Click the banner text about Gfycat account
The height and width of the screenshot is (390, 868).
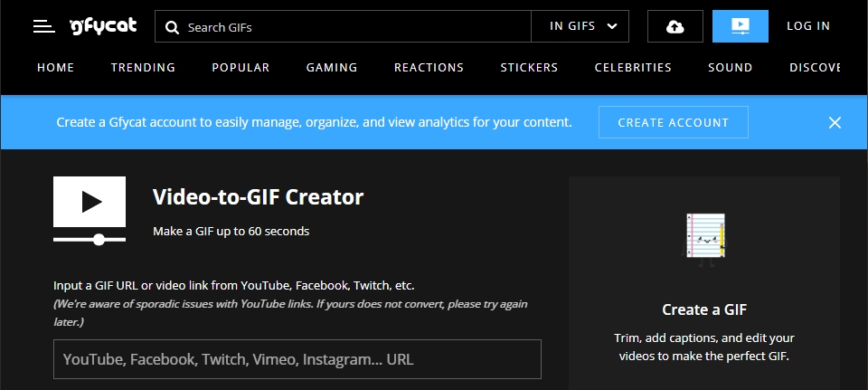(x=314, y=122)
